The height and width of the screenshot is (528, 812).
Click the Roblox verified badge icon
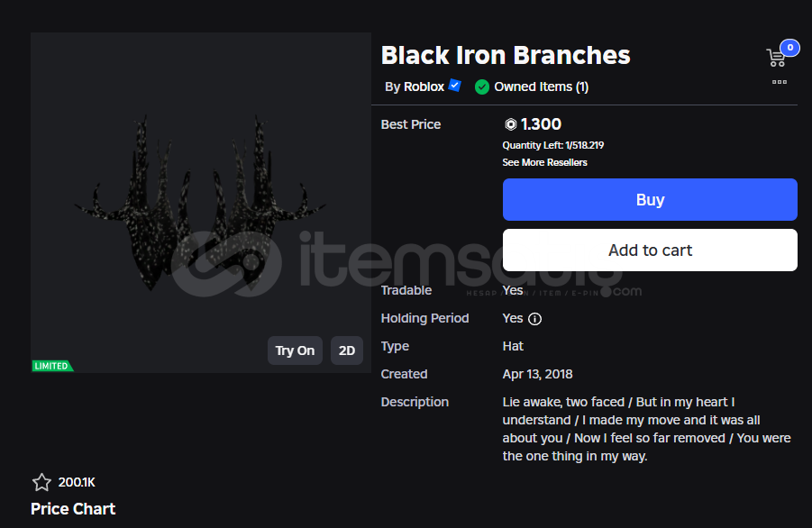pyautogui.click(x=455, y=86)
